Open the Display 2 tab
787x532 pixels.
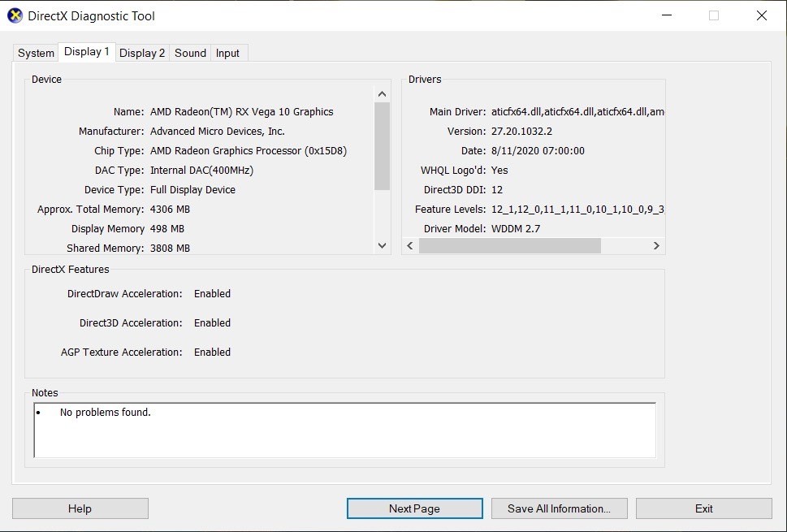(142, 52)
